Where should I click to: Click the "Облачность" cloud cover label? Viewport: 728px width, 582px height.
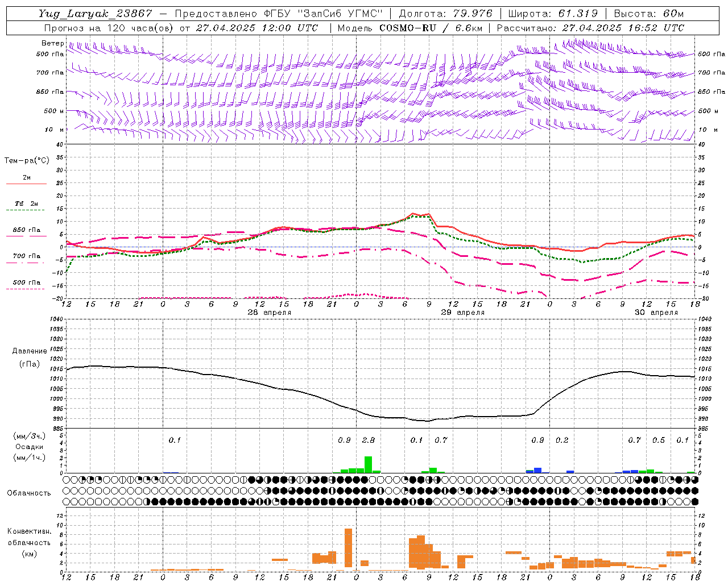pyautogui.click(x=29, y=493)
